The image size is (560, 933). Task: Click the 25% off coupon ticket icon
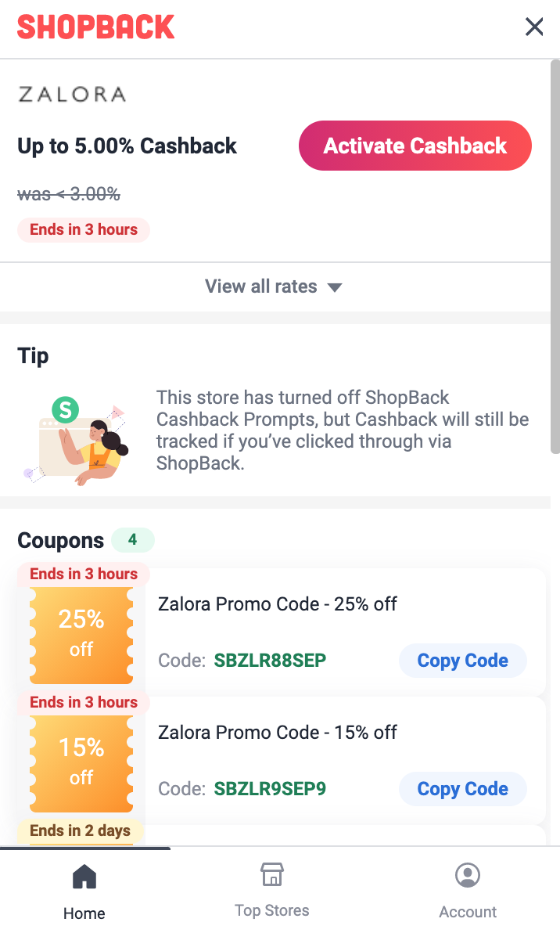tap(81, 635)
